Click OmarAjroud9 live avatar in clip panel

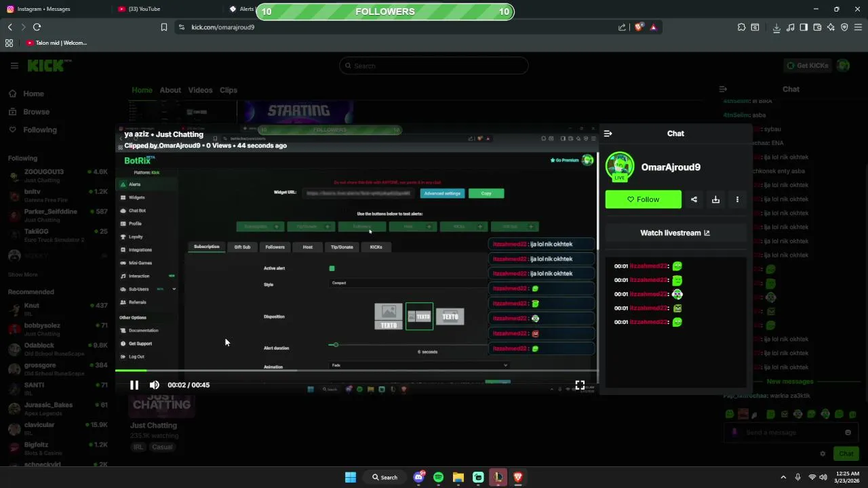[620, 167]
